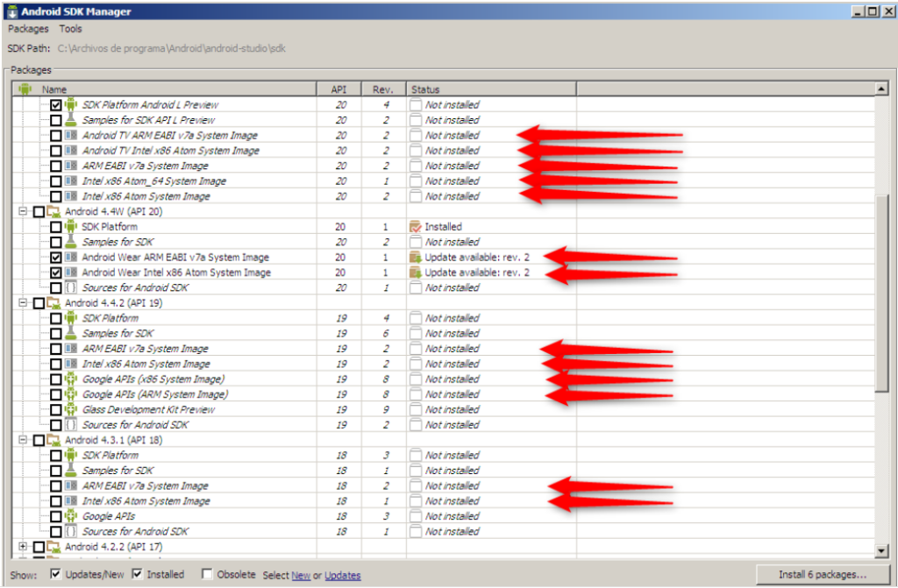Click the installed status icon for API 20 SDK Platform
Screen dimensions: 898x588
pos(415,227)
